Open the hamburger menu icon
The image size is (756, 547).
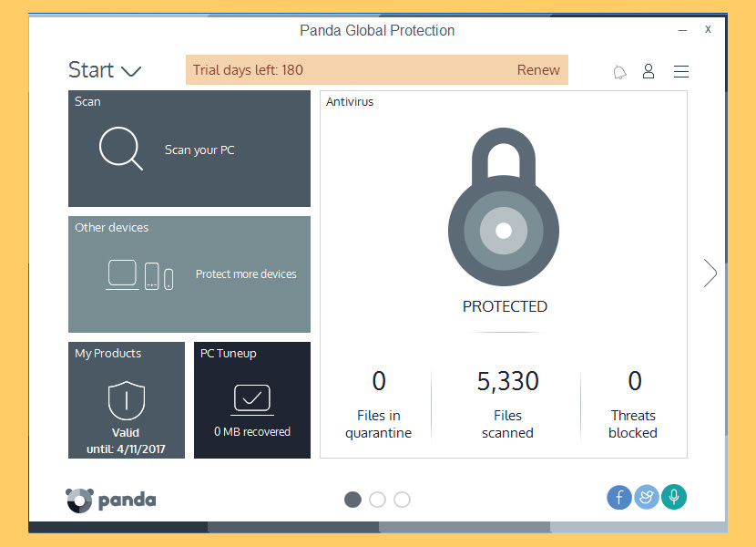click(680, 71)
